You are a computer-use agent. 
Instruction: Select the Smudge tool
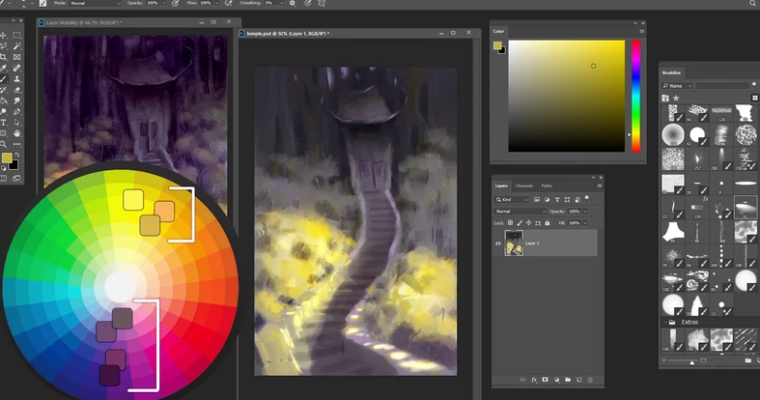pyautogui.click(x=16, y=101)
